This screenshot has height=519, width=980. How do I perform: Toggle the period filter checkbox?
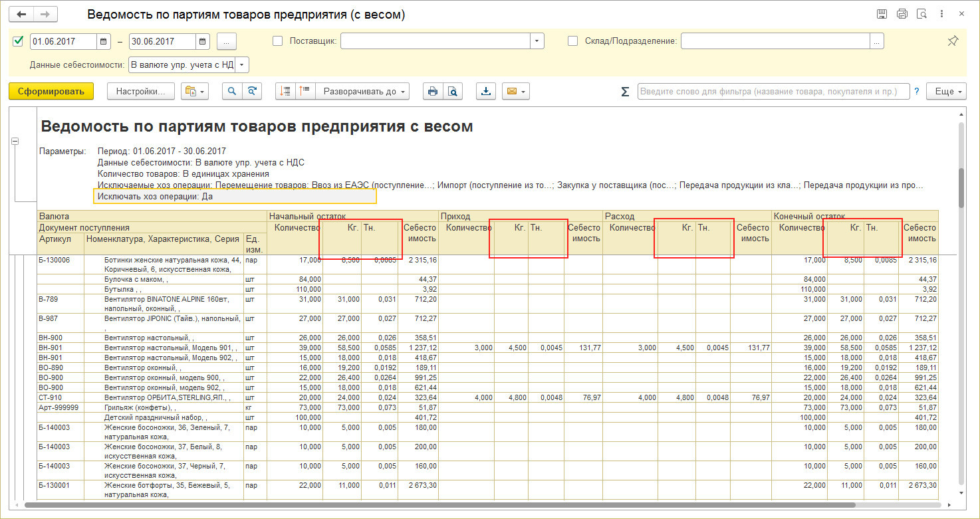(x=18, y=41)
